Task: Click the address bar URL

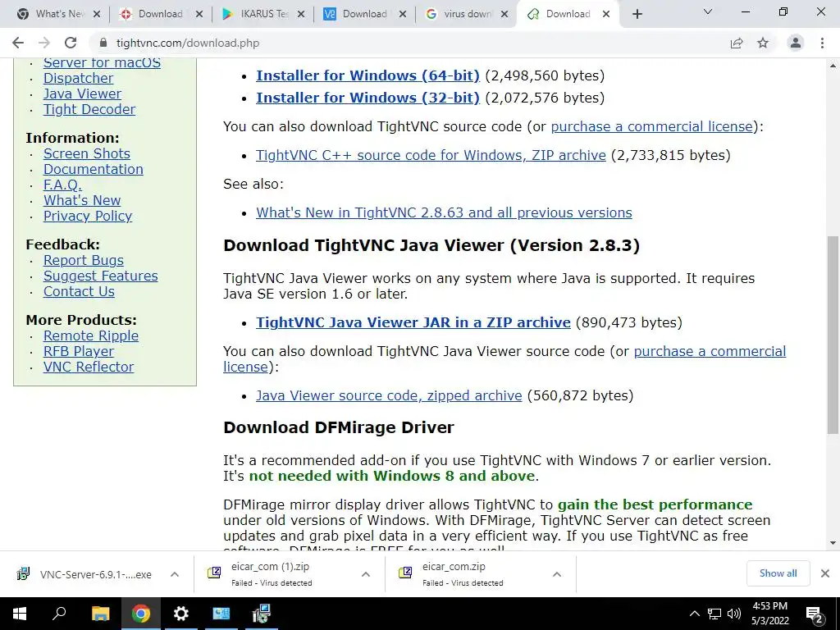Action: click(x=188, y=43)
